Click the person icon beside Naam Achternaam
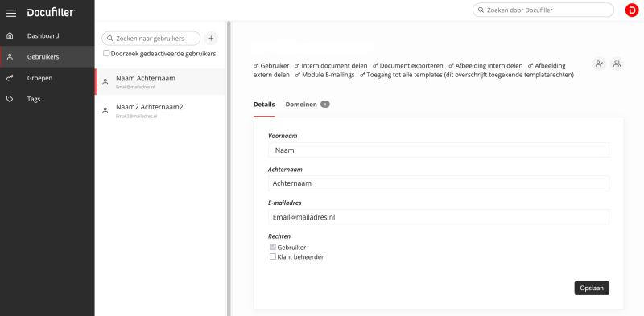This screenshot has height=316, width=644. click(x=105, y=82)
